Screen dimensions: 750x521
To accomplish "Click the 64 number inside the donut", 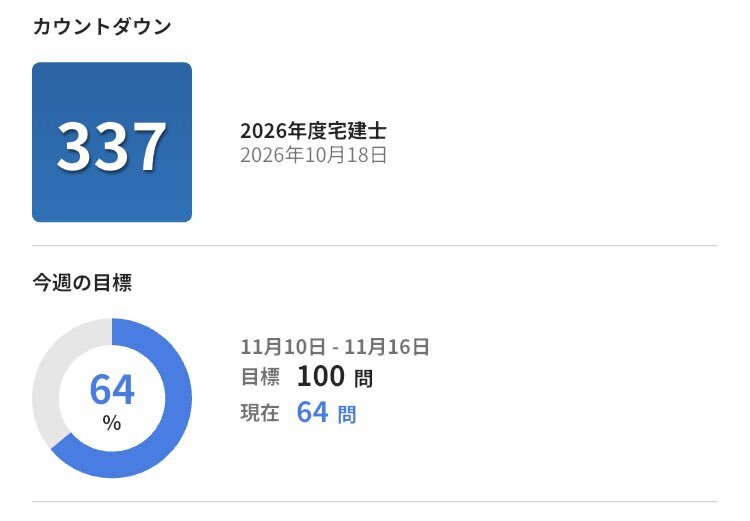I will tap(112, 389).
